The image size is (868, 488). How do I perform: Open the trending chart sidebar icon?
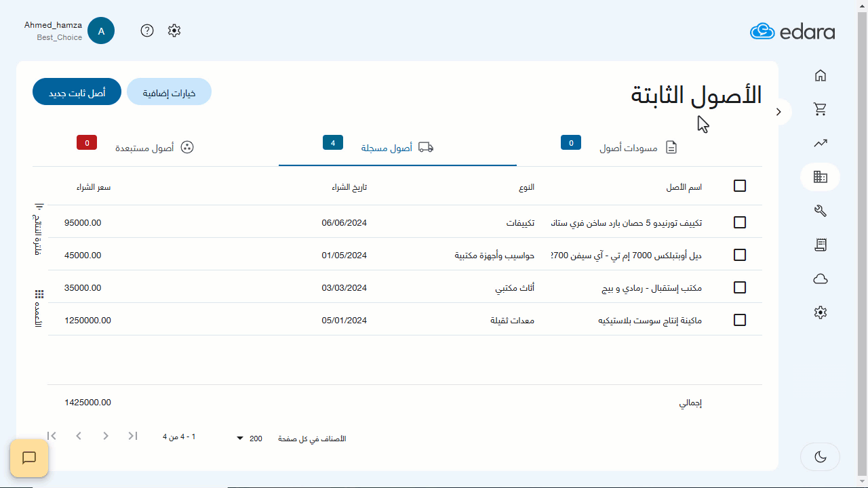pyautogui.click(x=820, y=143)
